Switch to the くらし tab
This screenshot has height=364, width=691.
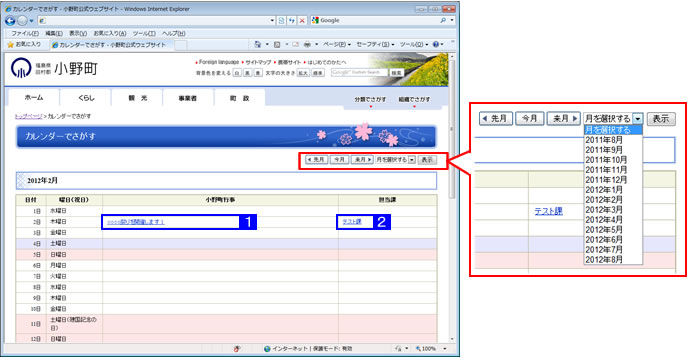click(86, 98)
